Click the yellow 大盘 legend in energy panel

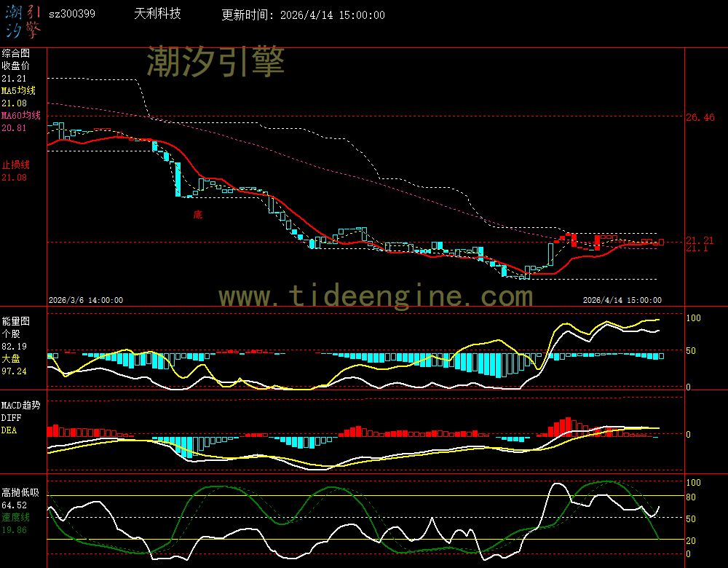coord(10,359)
